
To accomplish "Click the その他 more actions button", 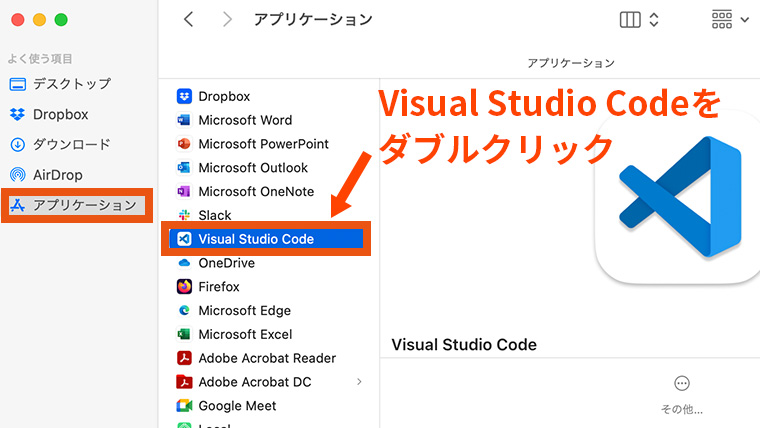I will click(682, 384).
